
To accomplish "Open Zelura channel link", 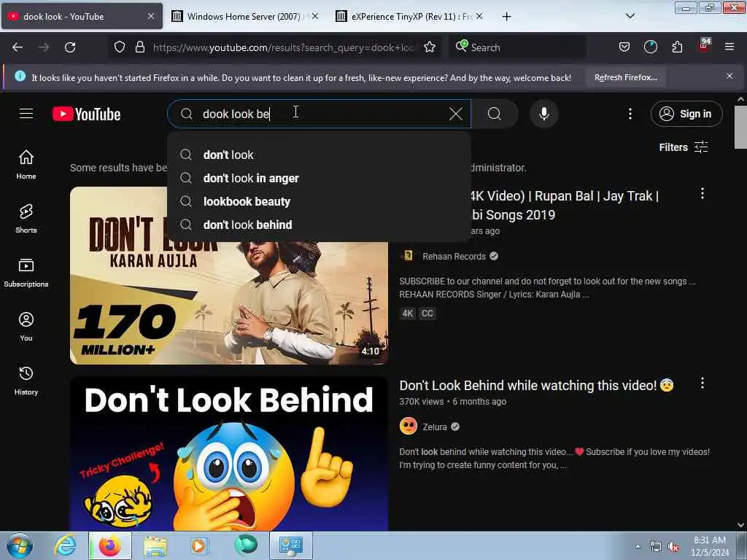I will [435, 427].
